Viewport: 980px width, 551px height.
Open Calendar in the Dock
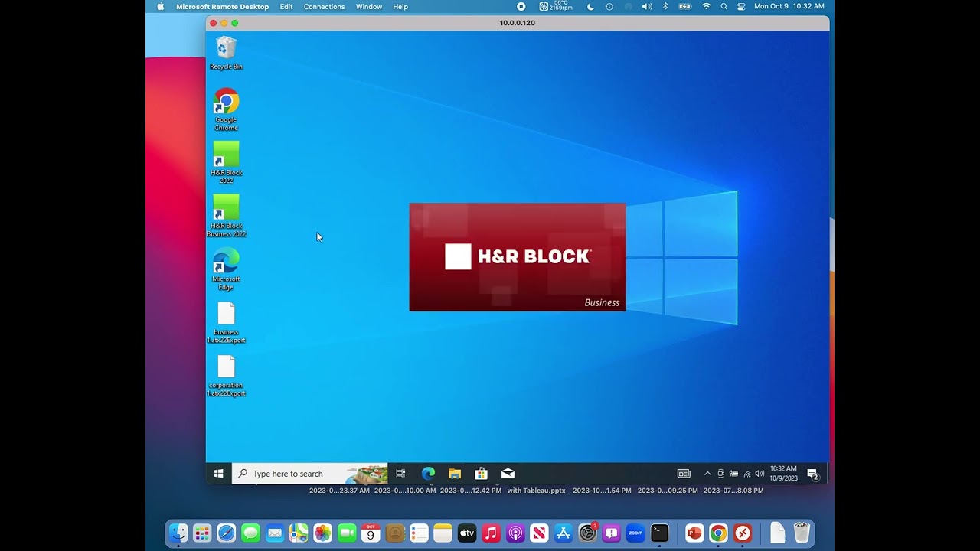(x=371, y=533)
